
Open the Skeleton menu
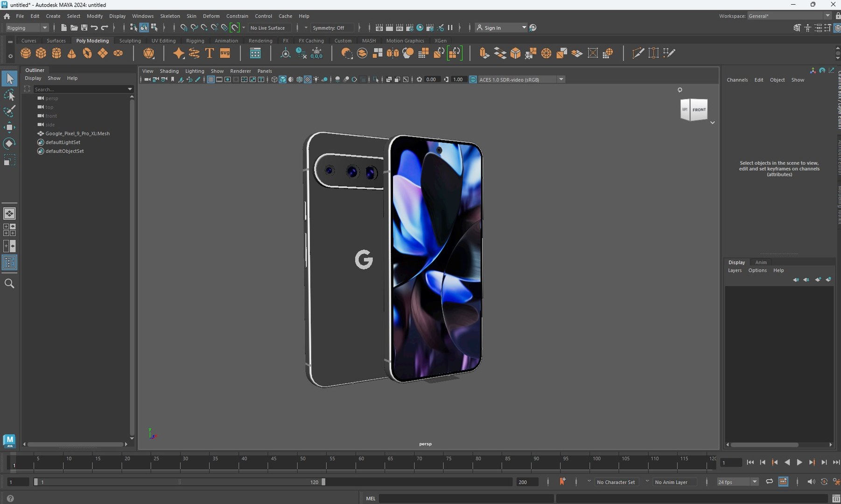pos(170,16)
